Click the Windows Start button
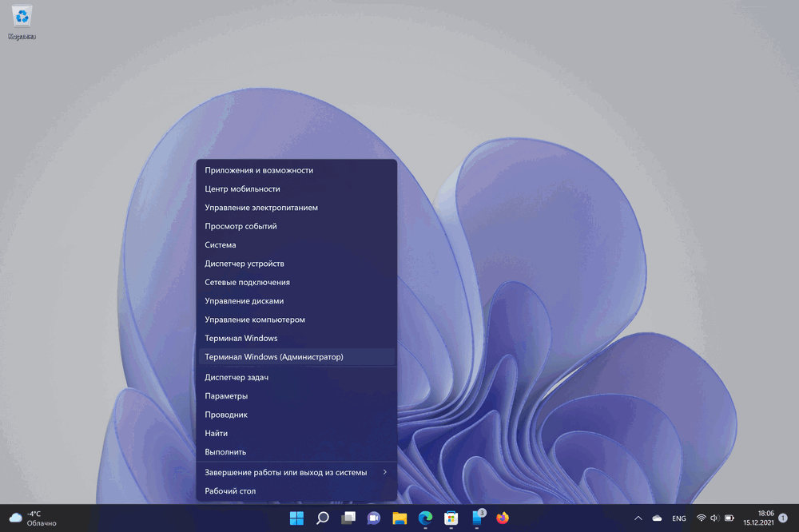The image size is (799, 532). [x=296, y=518]
